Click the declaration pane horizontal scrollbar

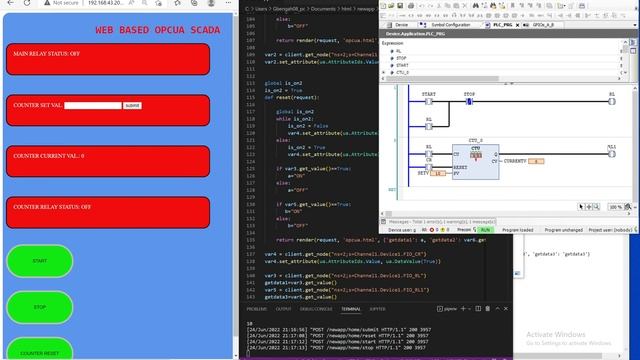(x=442, y=78)
